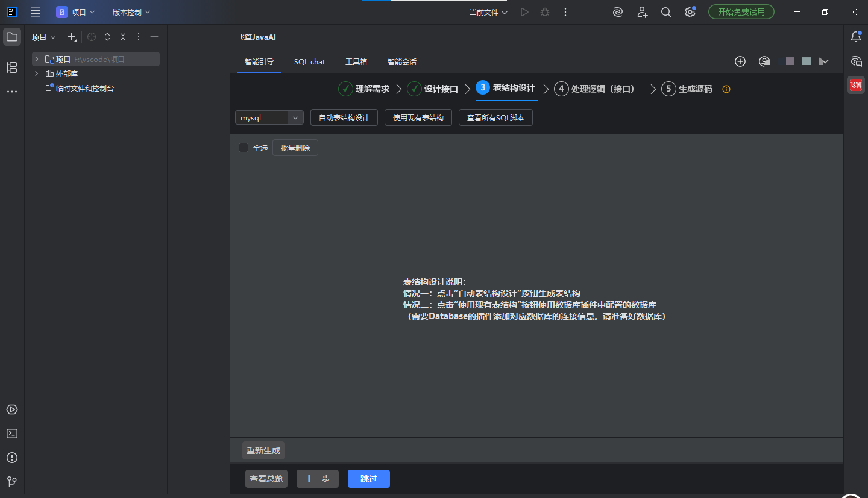Click the add collaborator person-plus icon
Screen dimensions: 868x498
642,12
